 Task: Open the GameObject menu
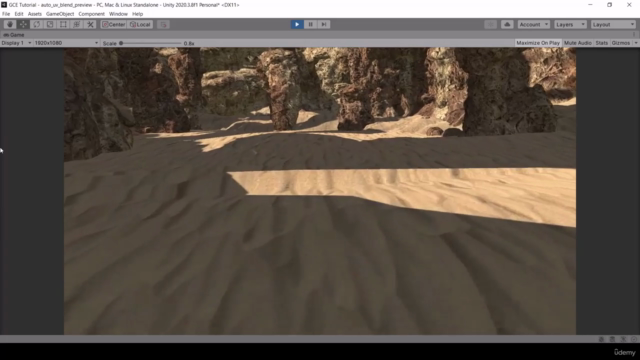click(60, 14)
